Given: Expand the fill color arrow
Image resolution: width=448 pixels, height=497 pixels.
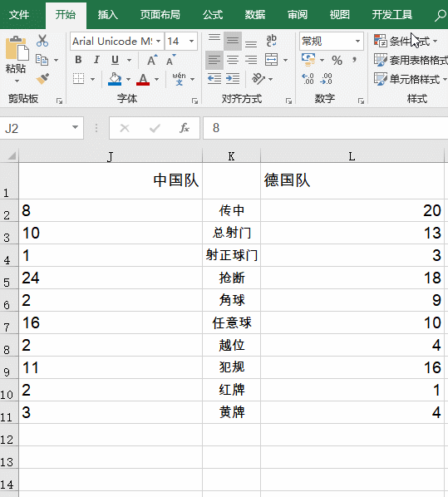Looking at the screenshot, I should click(128, 79).
